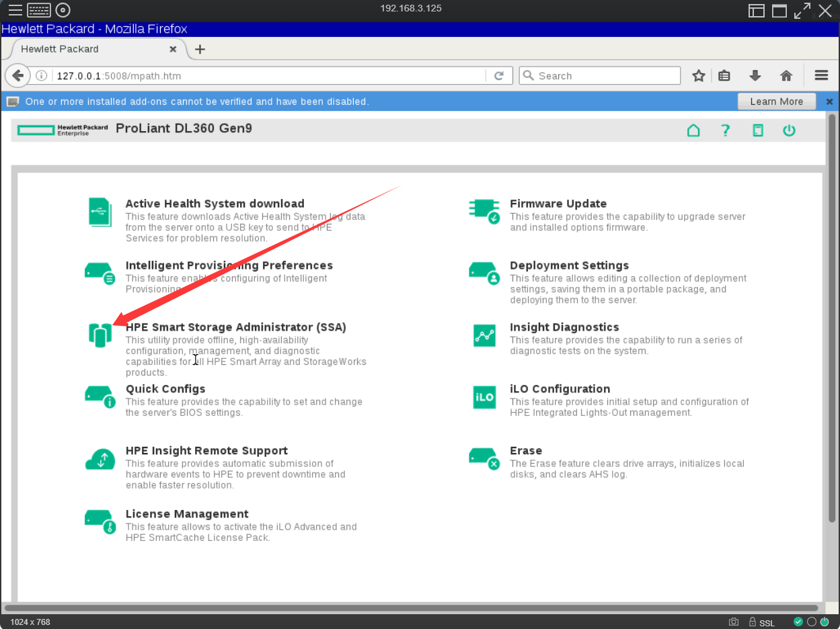
Task: Open the License Management icon
Action: (100, 521)
